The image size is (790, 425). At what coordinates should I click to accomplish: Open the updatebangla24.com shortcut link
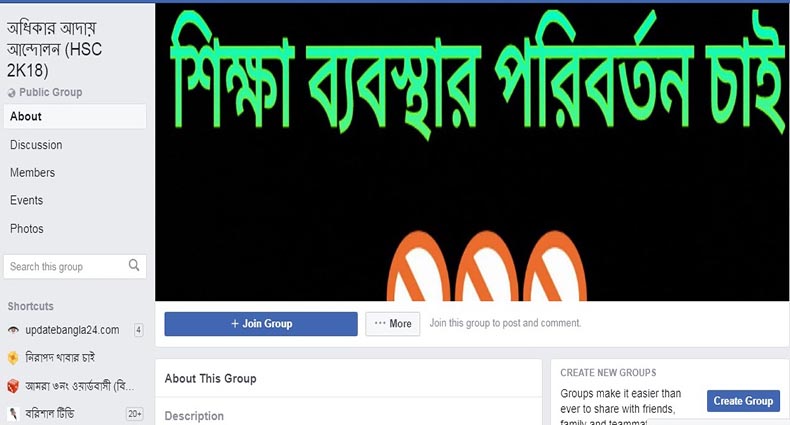[73, 330]
